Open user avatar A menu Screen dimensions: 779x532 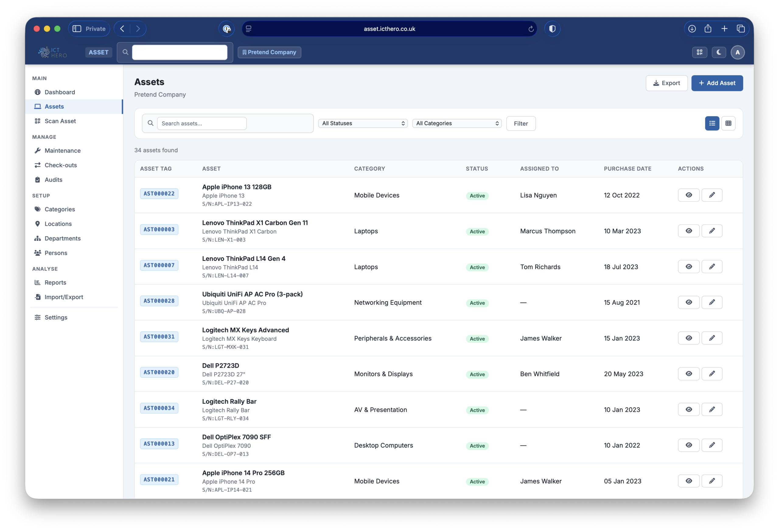(x=737, y=52)
